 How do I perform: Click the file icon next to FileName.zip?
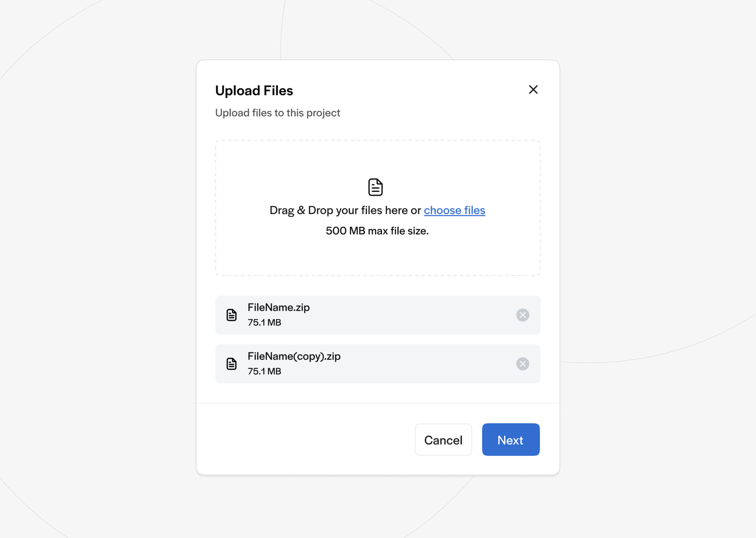click(231, 315)
